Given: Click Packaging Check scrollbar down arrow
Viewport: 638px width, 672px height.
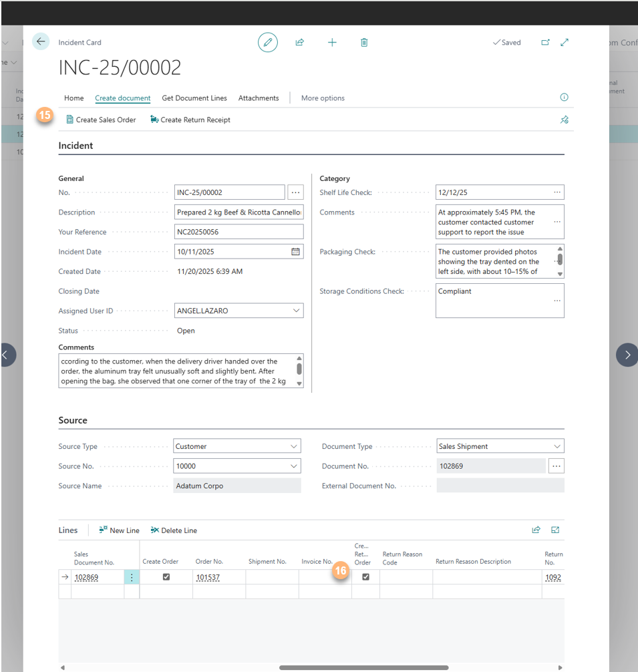Looking at the screenshot, I should [560, 274].
